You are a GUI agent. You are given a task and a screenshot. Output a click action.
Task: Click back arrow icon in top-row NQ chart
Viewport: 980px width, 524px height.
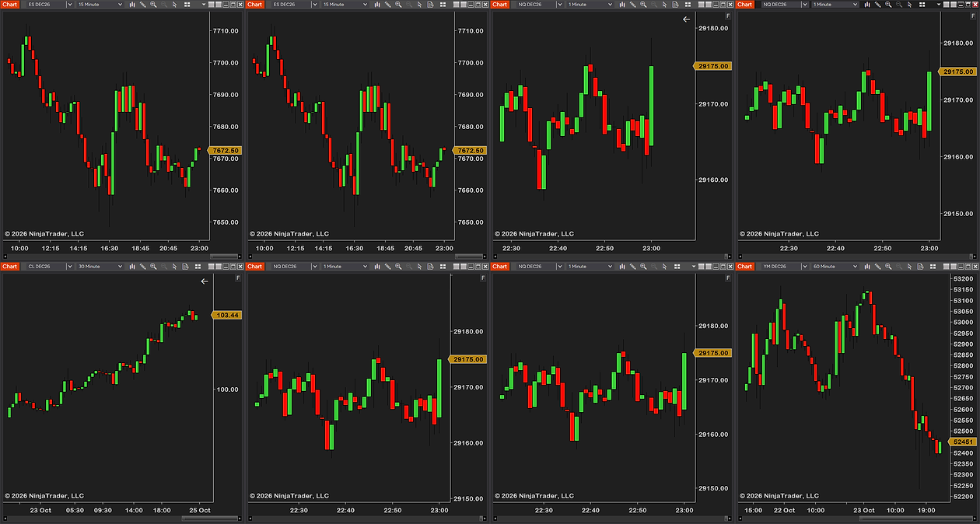click(x=686, y=19)
